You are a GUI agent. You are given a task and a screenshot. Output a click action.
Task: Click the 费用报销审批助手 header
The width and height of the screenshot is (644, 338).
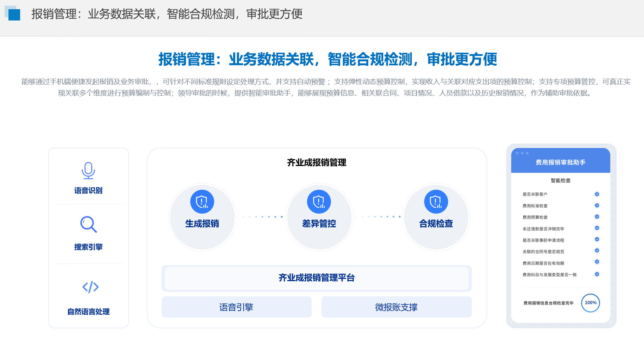(x=560, y=162)
